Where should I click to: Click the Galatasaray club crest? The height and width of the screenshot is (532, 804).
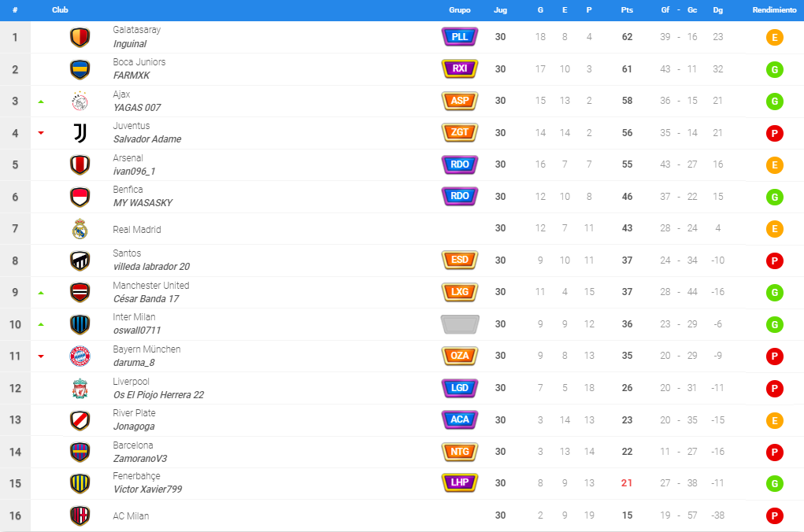[80, 38]
